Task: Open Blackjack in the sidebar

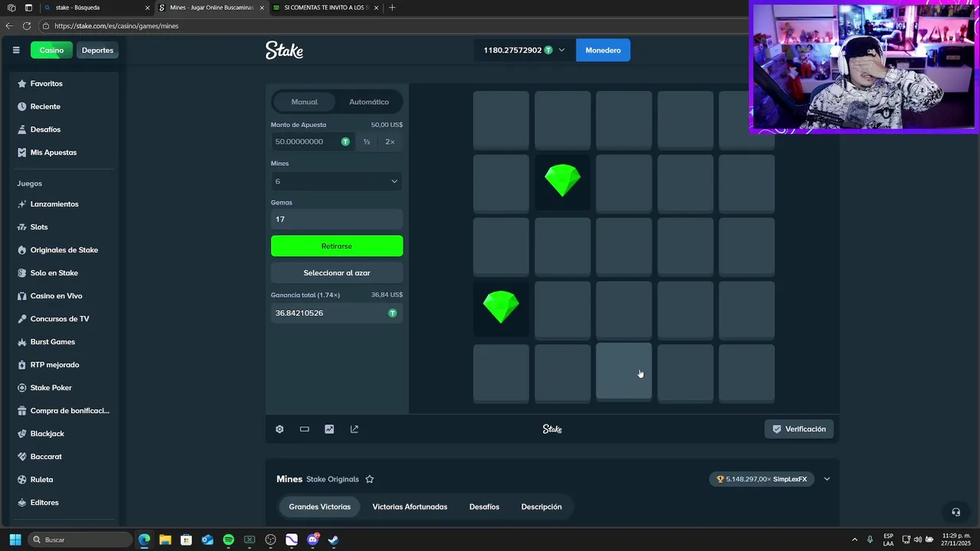Action: pyautogui.click(x=64, y=434)
